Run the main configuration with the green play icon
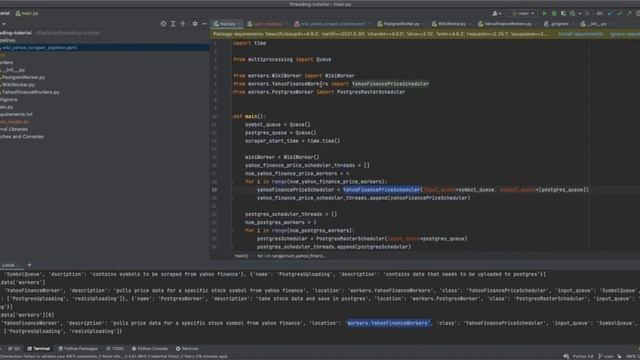640x360 pixels. click(544, 13)
